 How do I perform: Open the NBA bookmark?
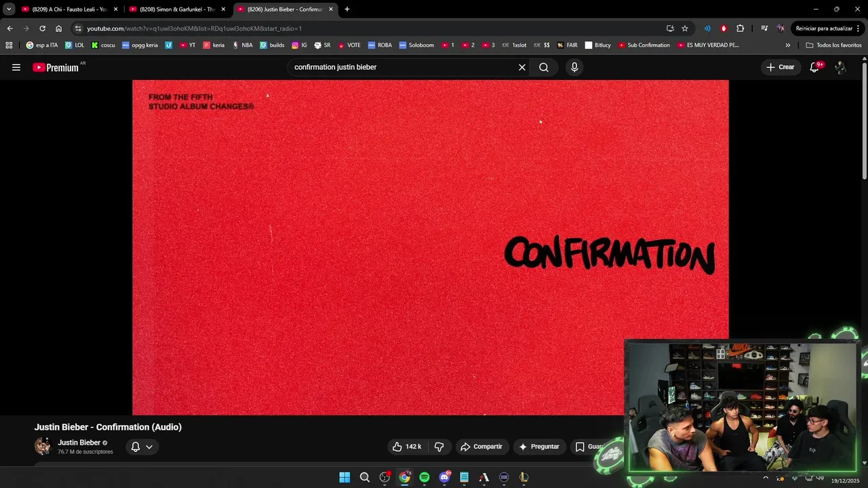click(242, 45)
